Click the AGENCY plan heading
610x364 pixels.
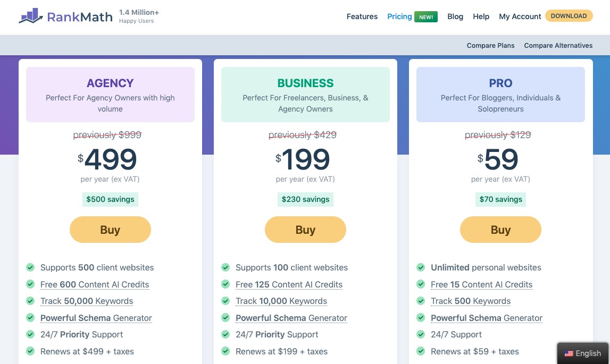click(x=110, y=83)
